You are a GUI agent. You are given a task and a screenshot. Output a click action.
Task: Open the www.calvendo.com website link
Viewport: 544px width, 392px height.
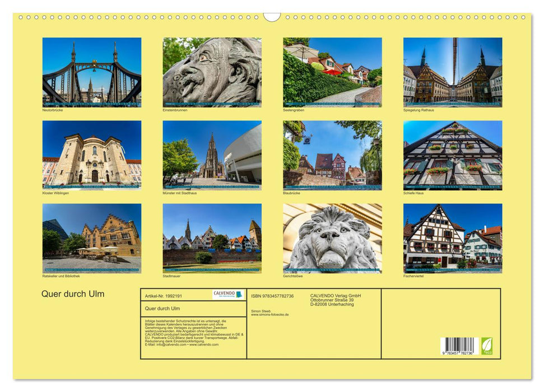204,345
